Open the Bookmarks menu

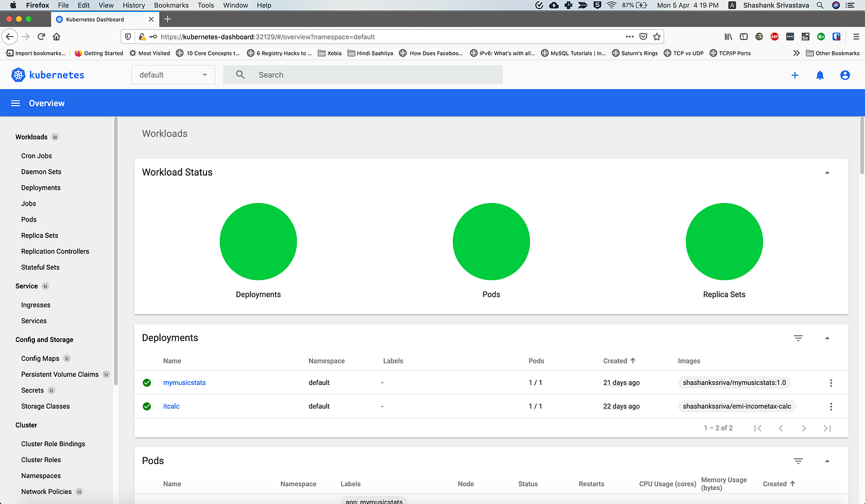tap(171, 5)
